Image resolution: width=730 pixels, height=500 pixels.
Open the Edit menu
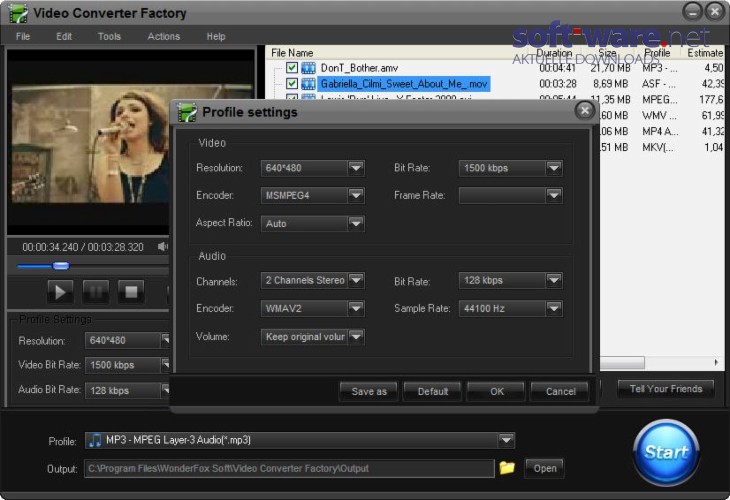pos(64,36)
